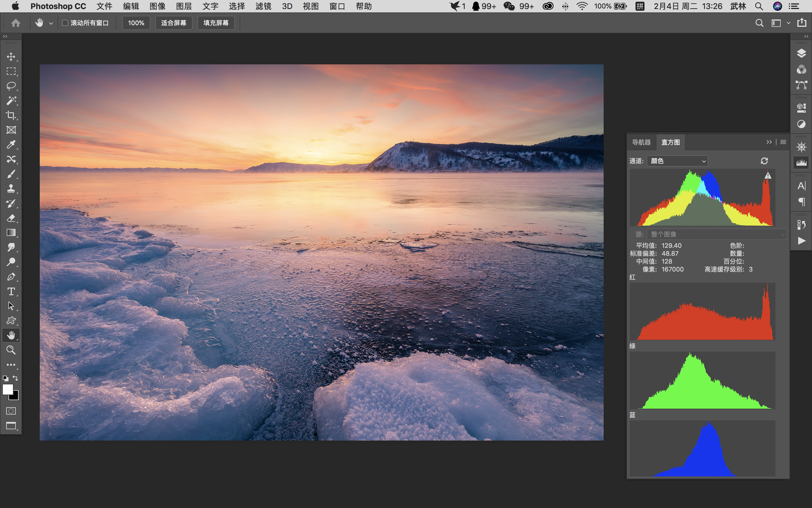Open the Hand tool preset picker arrow

pos(51,23)
